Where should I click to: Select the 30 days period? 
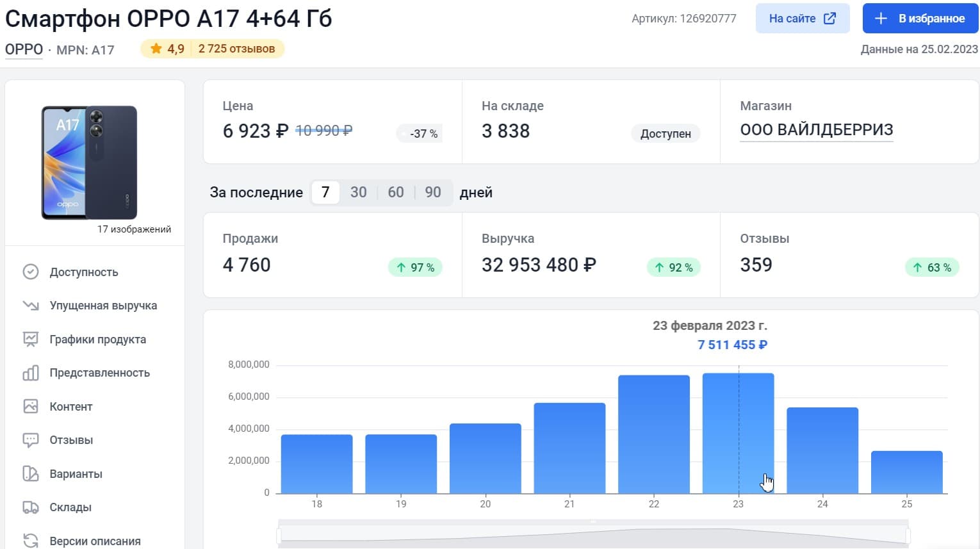click(x=359, y=192)
